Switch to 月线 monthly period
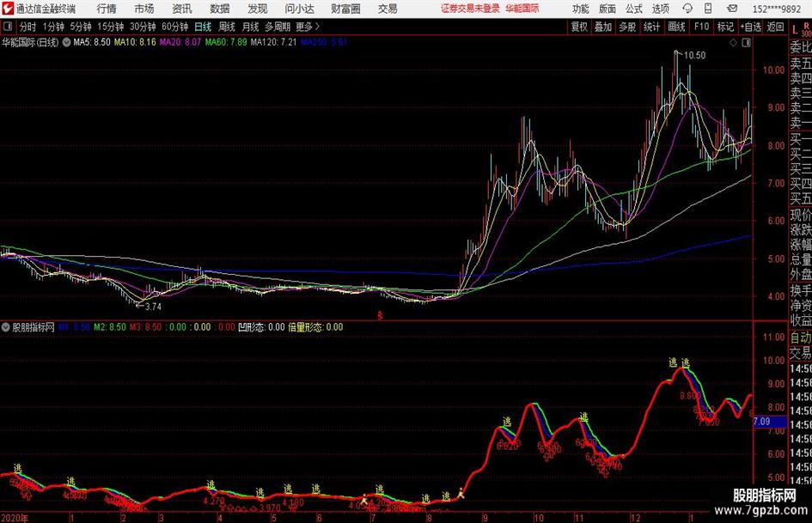Viewport: 812px width, 523px height. point(251,27)
